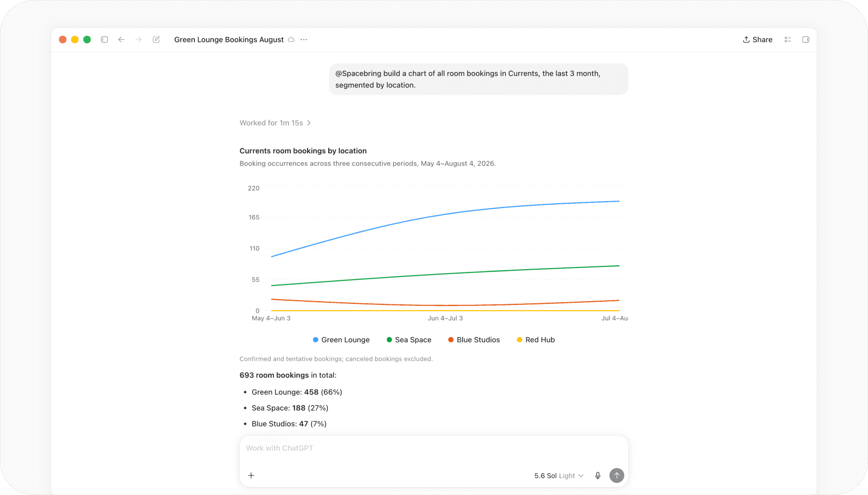Click the cloud sync icon beside title

pyautogui.click(x=291, y=39)
